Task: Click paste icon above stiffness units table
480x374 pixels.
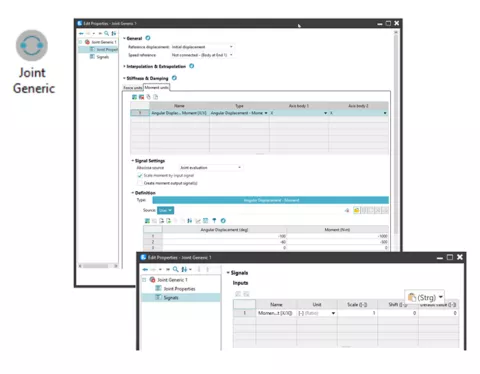Action: pyautogui.click(x=155, y=97)
